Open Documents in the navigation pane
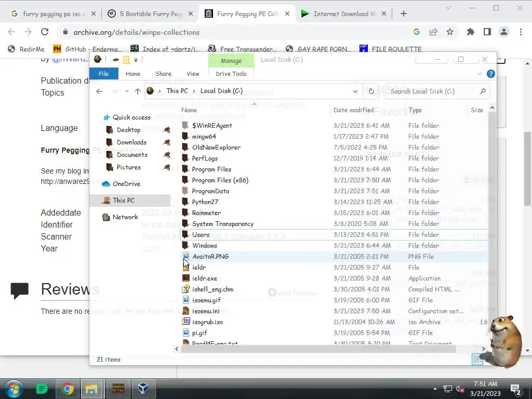 [132, 155]
